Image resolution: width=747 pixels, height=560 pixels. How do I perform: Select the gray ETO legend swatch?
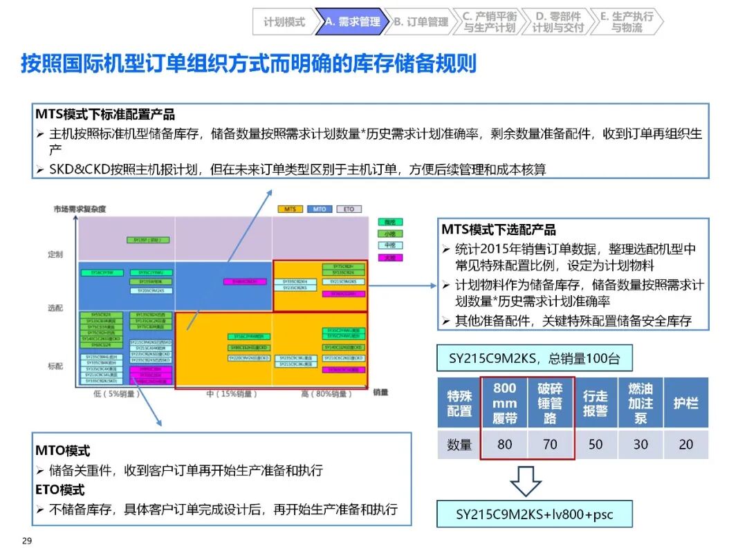[348, 209]
